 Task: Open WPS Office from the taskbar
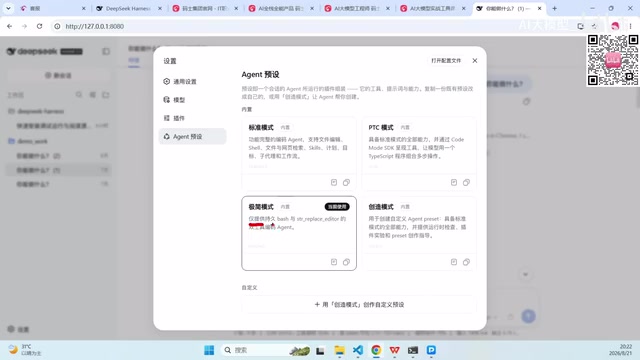coord(394,350)
